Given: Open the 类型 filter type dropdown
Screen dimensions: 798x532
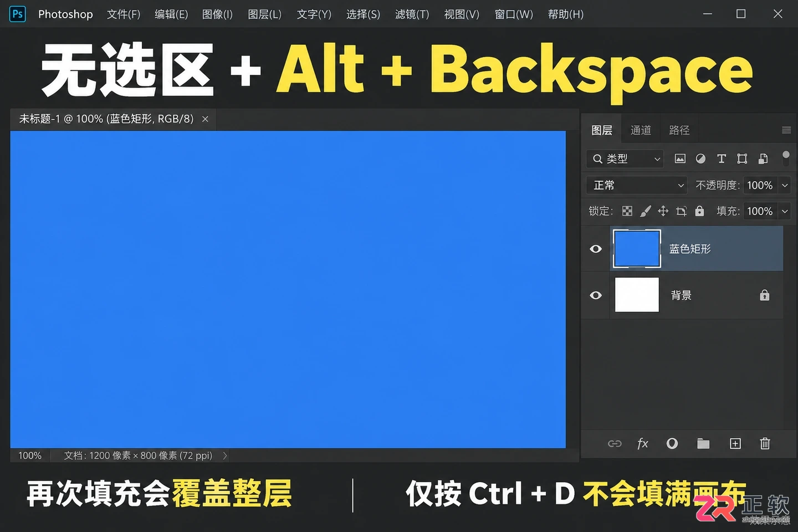Looking at the screenshot, I should point(625,159).
